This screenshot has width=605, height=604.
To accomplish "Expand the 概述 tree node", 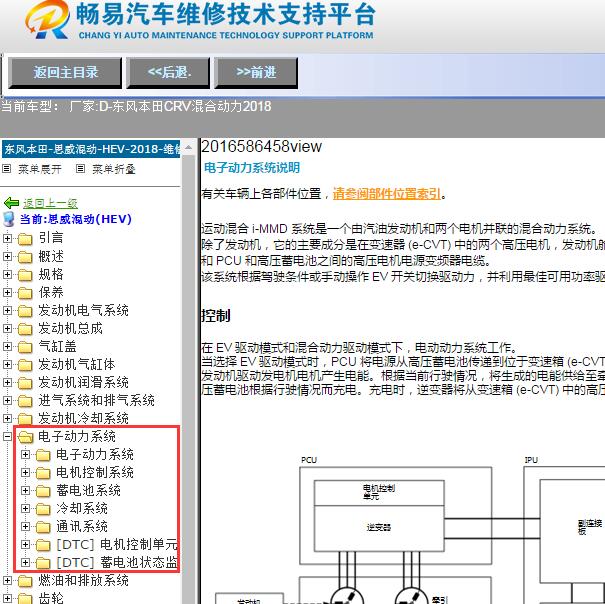I will (7, 256).
